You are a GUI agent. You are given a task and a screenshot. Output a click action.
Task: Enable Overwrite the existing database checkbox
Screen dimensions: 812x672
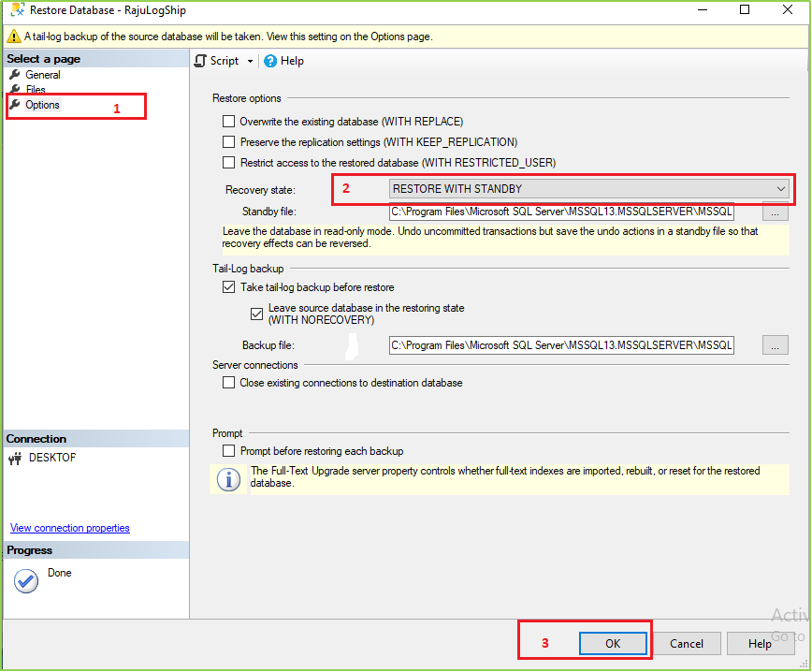click(228, 122)
